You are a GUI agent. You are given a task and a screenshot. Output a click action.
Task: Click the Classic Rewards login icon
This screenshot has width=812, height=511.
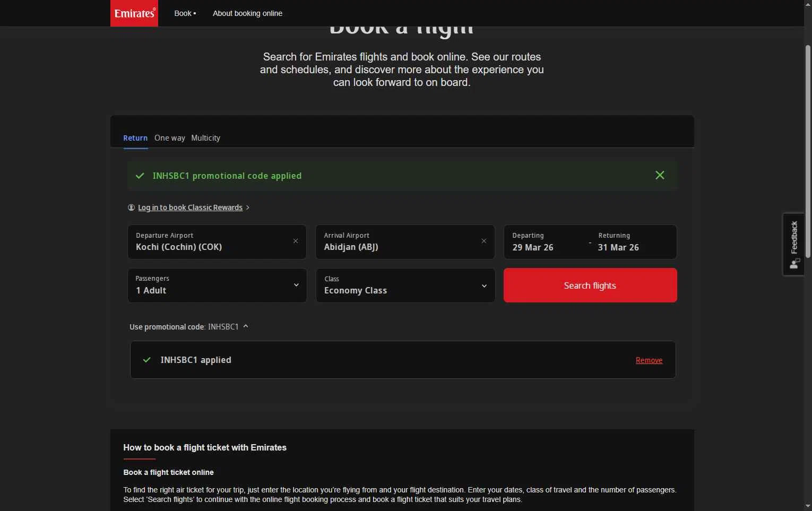coord(131,207)
